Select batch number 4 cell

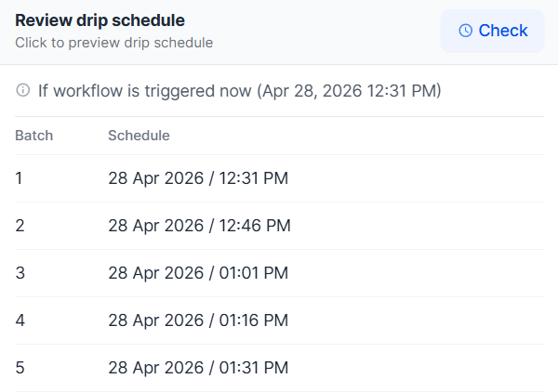[x=20, y=320]
